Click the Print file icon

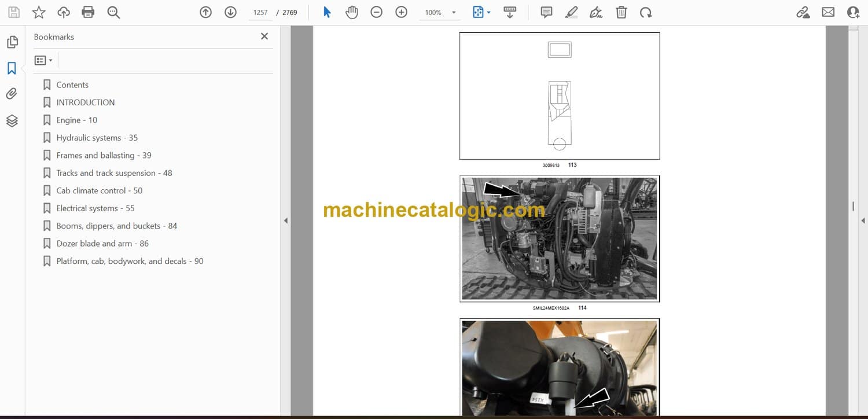click(88, 12)
